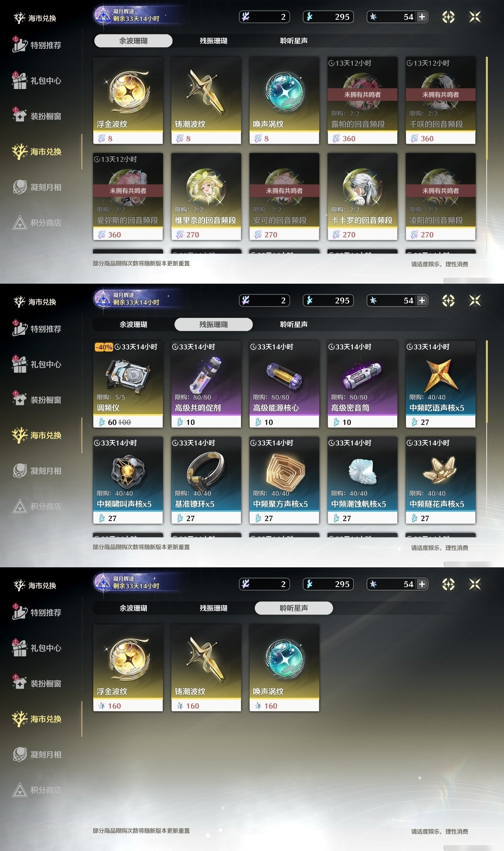The height and width of the screenshot is (851, 504).
Task: Select the 中频呓语声核x5 orange star item
Action: (441, 384)
